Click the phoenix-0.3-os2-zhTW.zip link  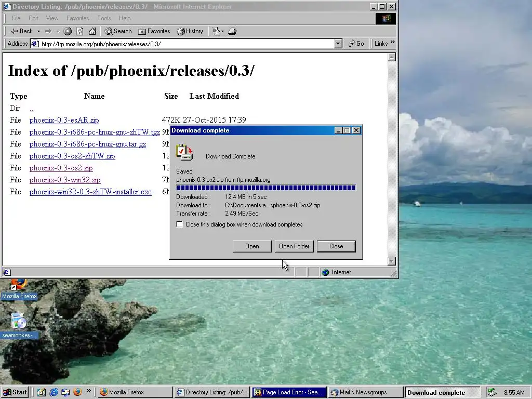point(72,156)
